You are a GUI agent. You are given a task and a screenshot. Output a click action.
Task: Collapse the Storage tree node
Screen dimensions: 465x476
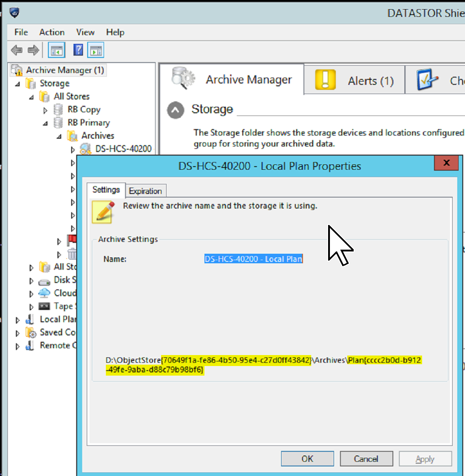click(18, 84)
